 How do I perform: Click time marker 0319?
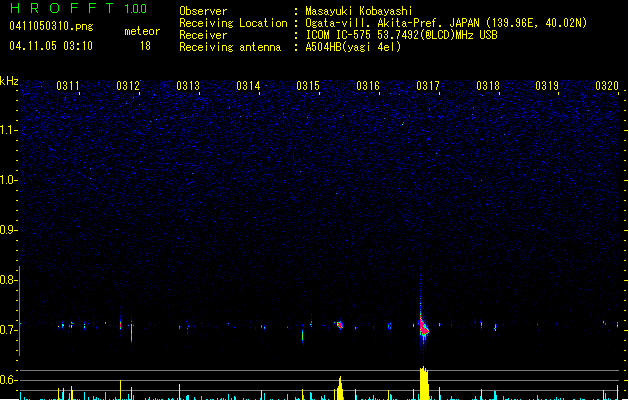(x=547, y=86)
